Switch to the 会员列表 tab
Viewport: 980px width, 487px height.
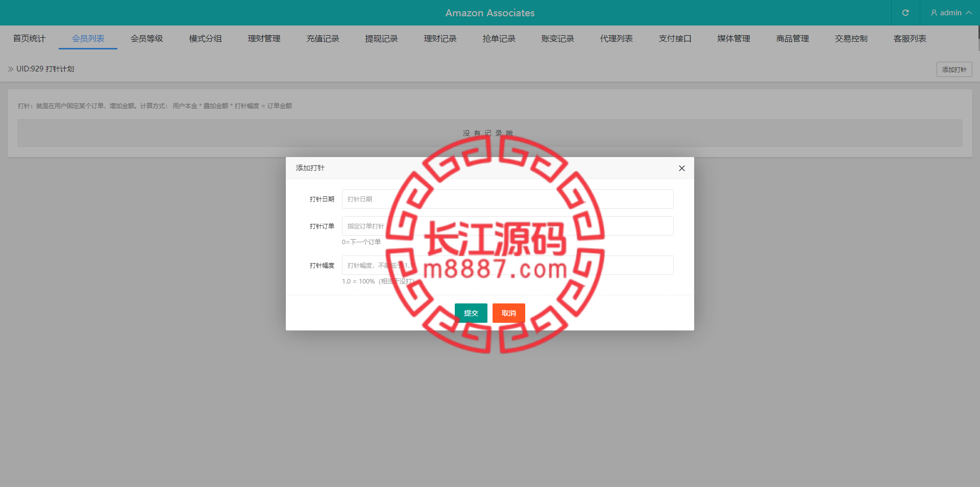88,38
